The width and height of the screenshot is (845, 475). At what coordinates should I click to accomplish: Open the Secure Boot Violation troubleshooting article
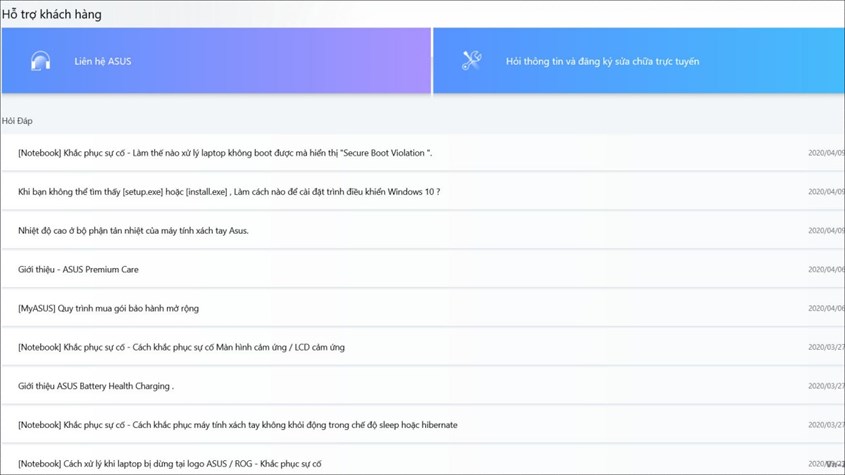click(x=225, y=153)
